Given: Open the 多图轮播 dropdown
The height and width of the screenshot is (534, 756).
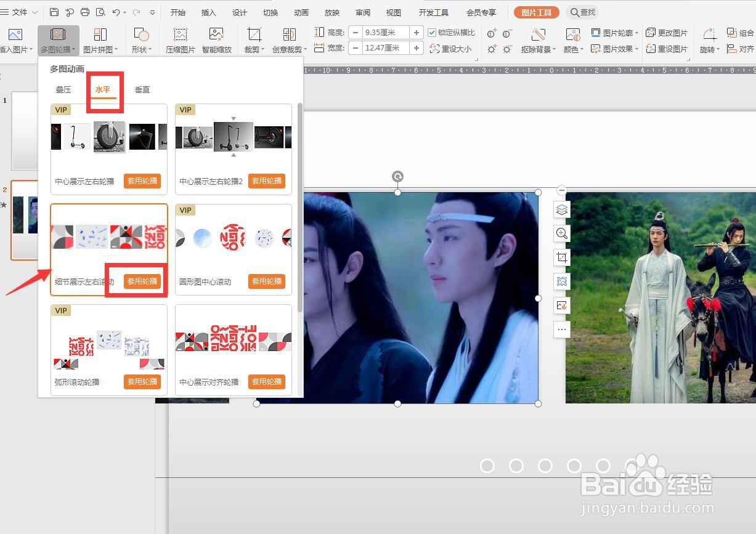Looking at the screenshot, I should [x=58, y=41].
